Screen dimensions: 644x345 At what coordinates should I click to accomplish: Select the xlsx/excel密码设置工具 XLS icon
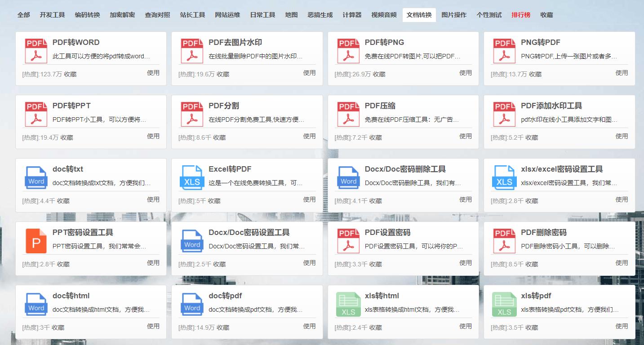504,177
